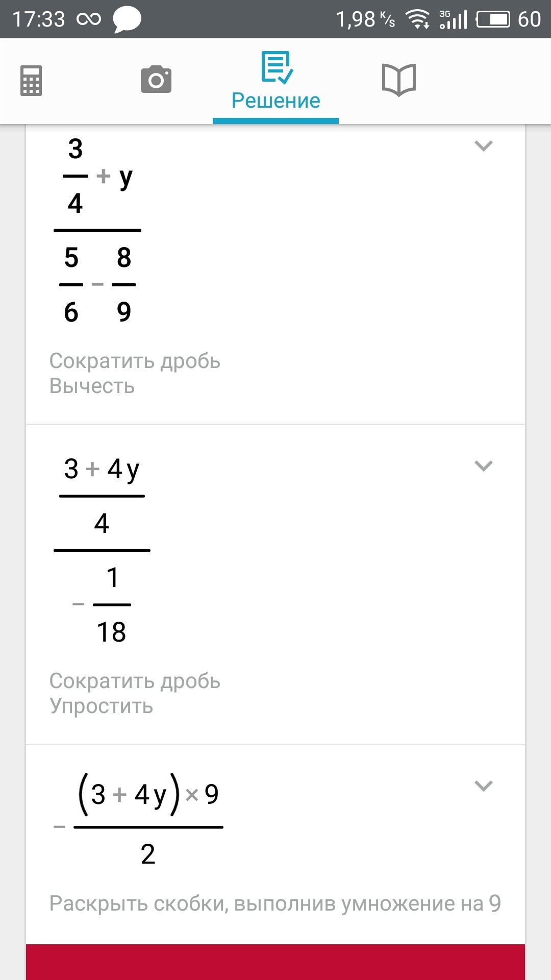Tap 'Раскрыть скобки' step explanation text
This screenshot has width=551, height=980.
pyautogui.click(x=275, y=903)
